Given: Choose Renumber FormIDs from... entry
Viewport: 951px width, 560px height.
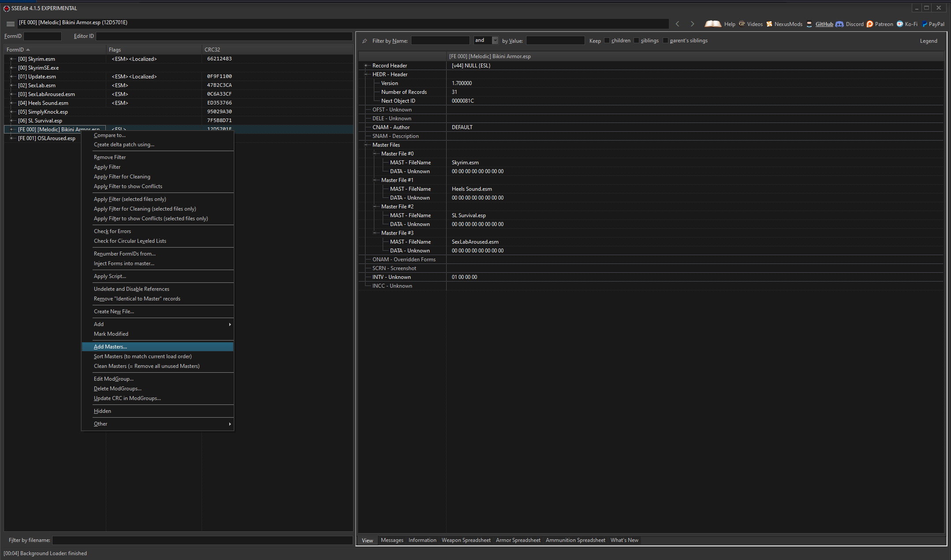Looking at the screenshot, I should [x=157, y=254].
